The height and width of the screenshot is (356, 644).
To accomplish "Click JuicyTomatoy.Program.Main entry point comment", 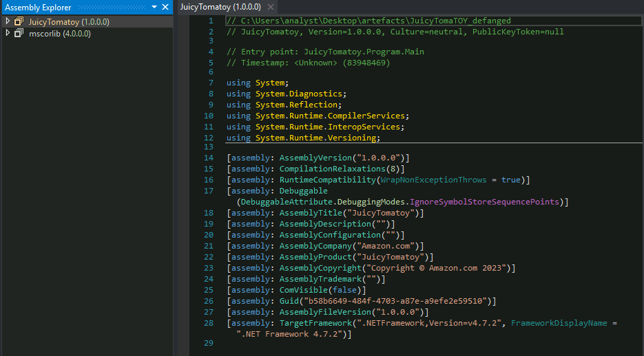I will [364, 52].
